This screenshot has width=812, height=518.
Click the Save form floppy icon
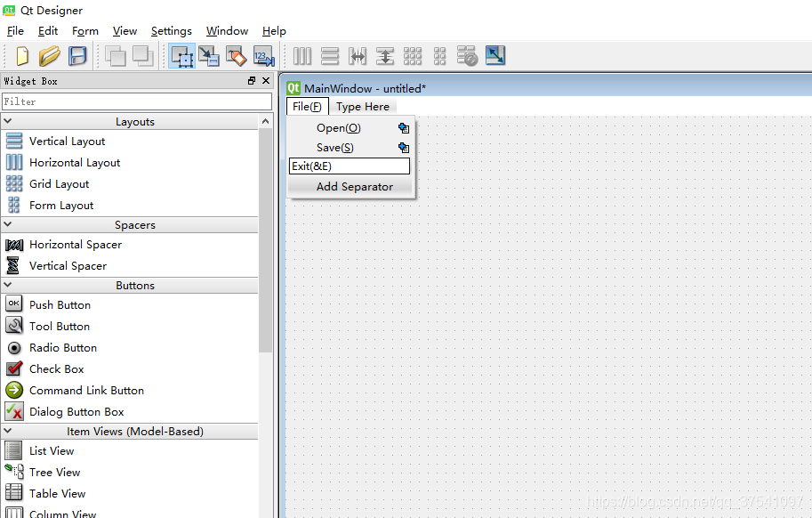coord(77,56)
